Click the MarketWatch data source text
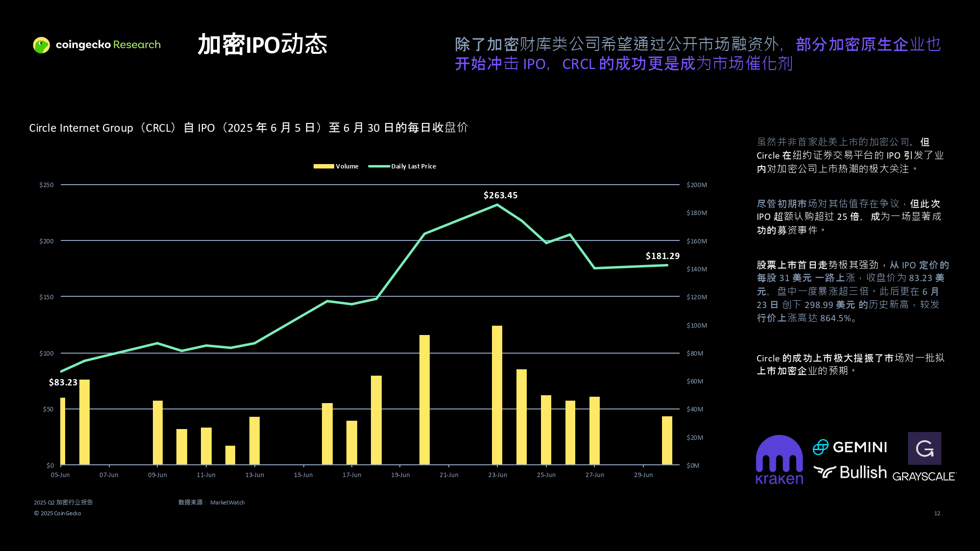The width and height of the screenshot is (980, 551). pos(227,503)
